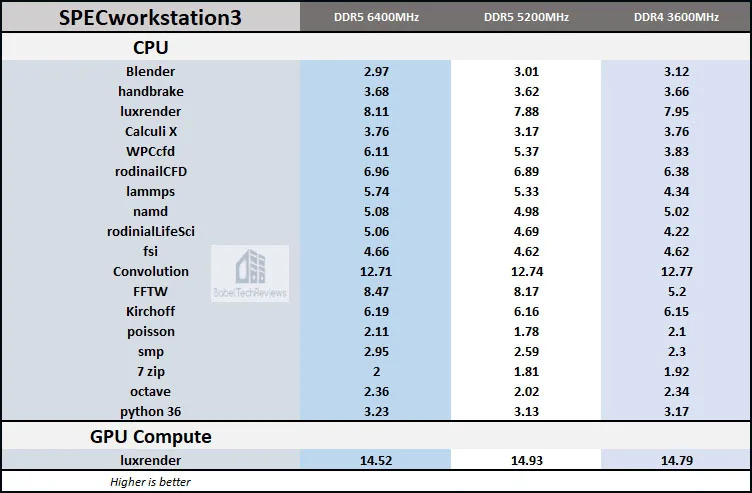752x493 pixels.
Task: Click GPU luxrender value 14.79
Action: (677, 460)
